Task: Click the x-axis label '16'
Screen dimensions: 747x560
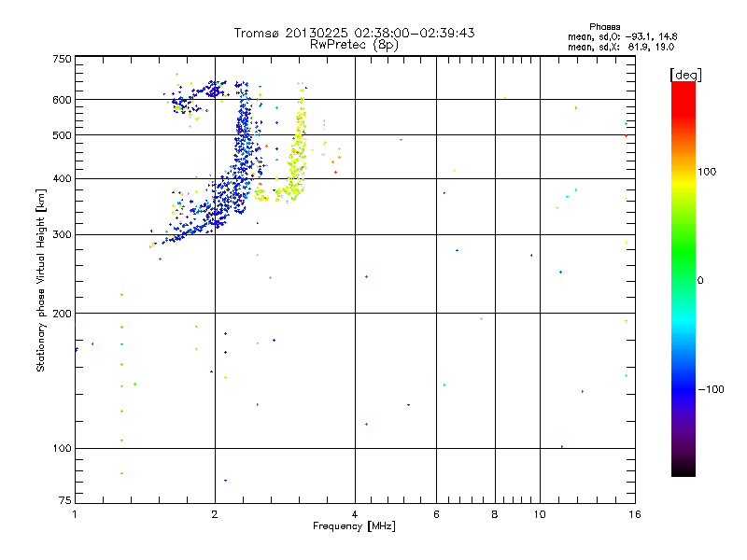Action: [635, 514]
